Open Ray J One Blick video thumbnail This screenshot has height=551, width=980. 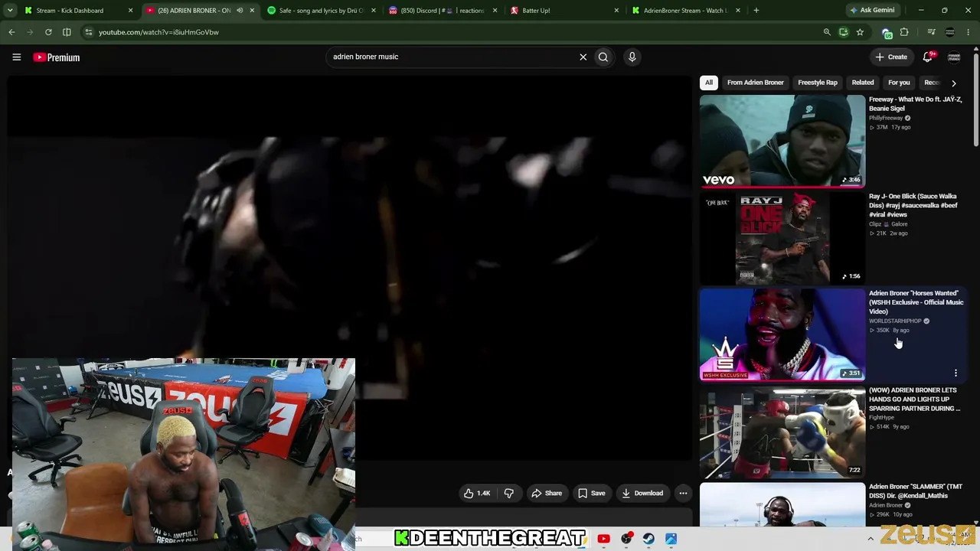[x=782, y=238]
